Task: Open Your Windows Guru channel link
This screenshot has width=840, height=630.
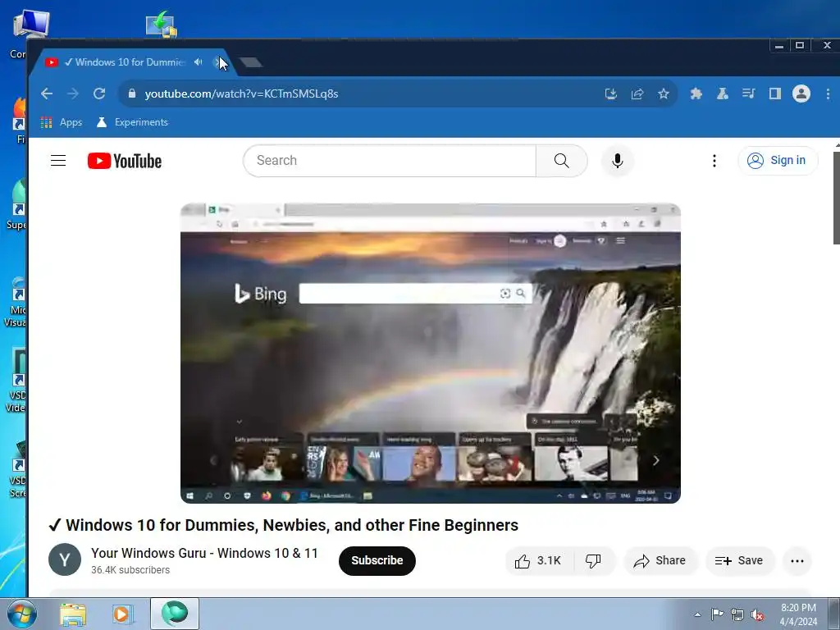Action: (x=204, y=554)
